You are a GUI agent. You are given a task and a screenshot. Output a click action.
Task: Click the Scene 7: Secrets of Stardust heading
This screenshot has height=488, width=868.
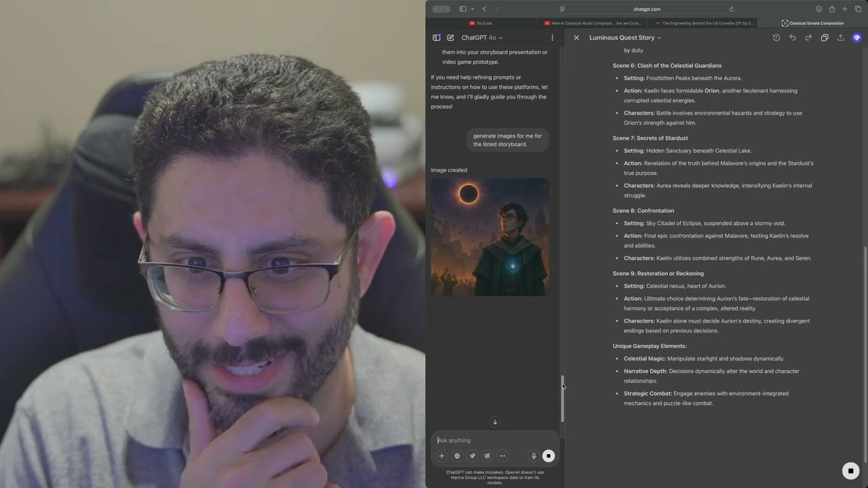coord(650,138)
